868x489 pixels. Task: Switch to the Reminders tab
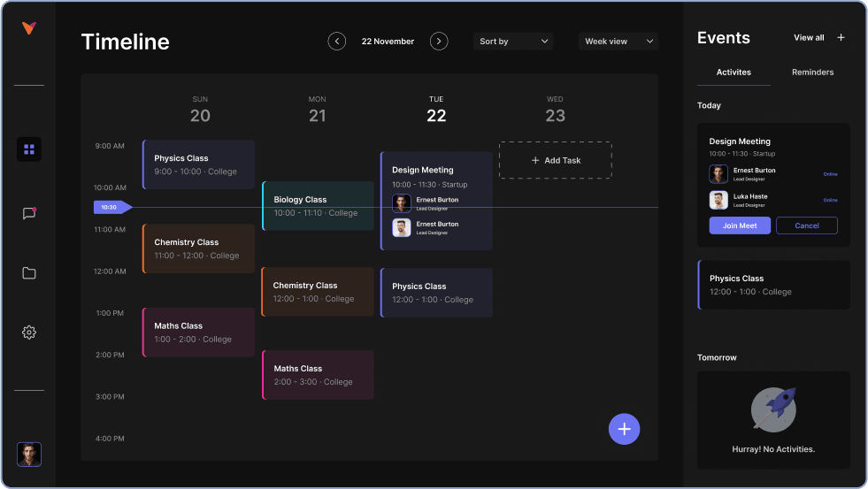812,73
